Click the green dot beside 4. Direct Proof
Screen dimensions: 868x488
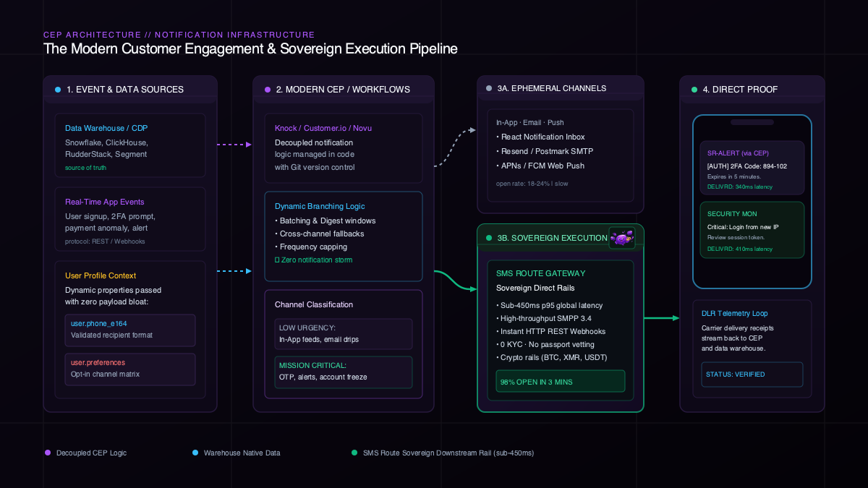(x=694, y=90)
